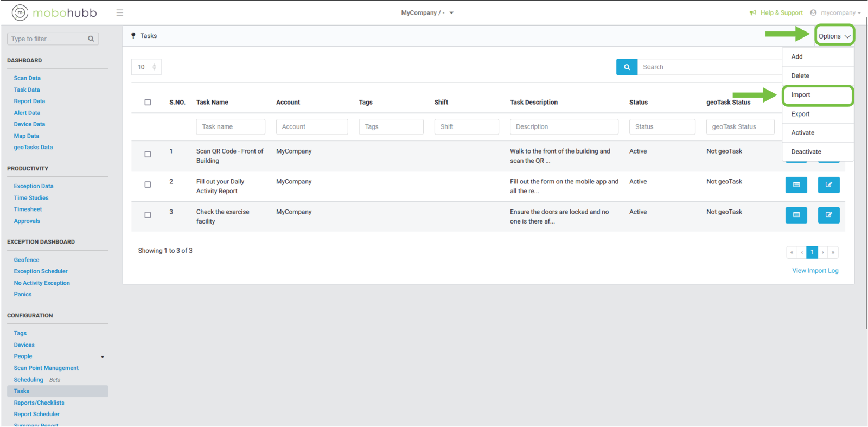Click the hamburger menu icon in header

coord(119,12)
